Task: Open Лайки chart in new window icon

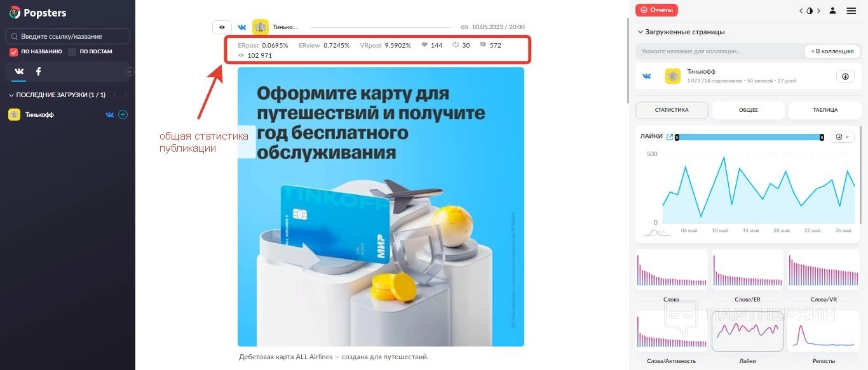Action: [669, 136]
